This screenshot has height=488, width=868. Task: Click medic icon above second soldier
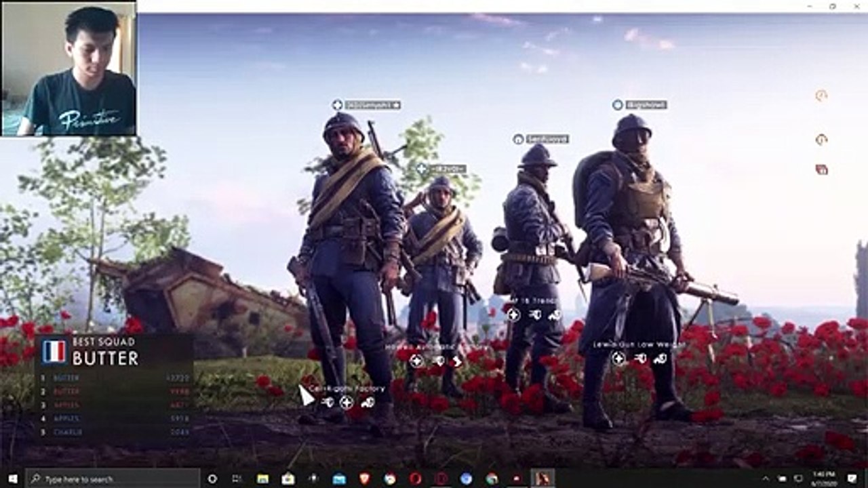tap(422, 167)
